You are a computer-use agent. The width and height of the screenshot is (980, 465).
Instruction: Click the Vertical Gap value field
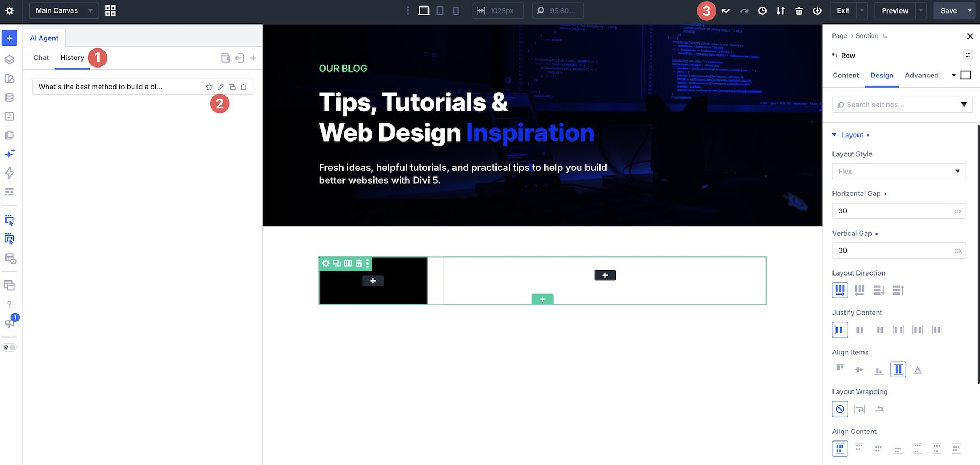tap(899, 250)
